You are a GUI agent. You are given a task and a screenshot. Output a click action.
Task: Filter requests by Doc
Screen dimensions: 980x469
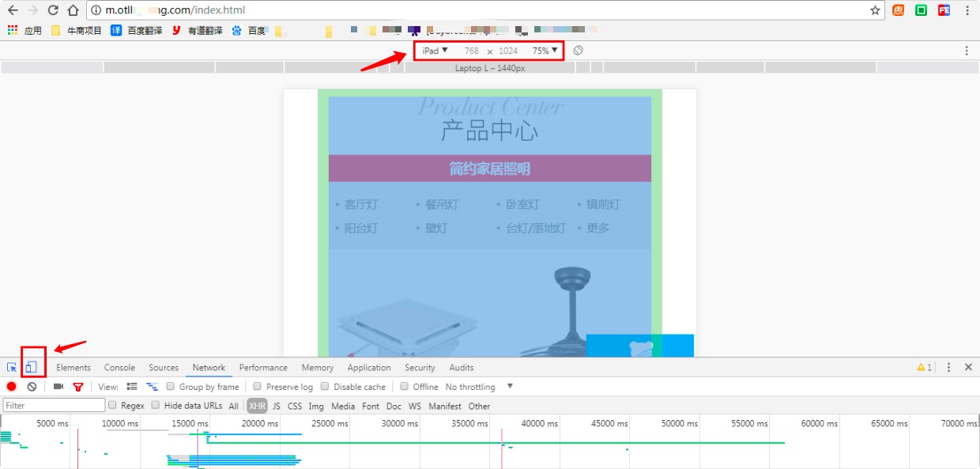coord(394,406)
